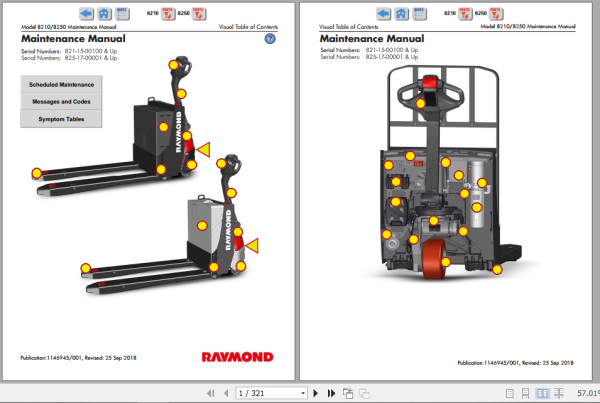
Task: Open Symptom Tables section
Action: pos(61,119)
